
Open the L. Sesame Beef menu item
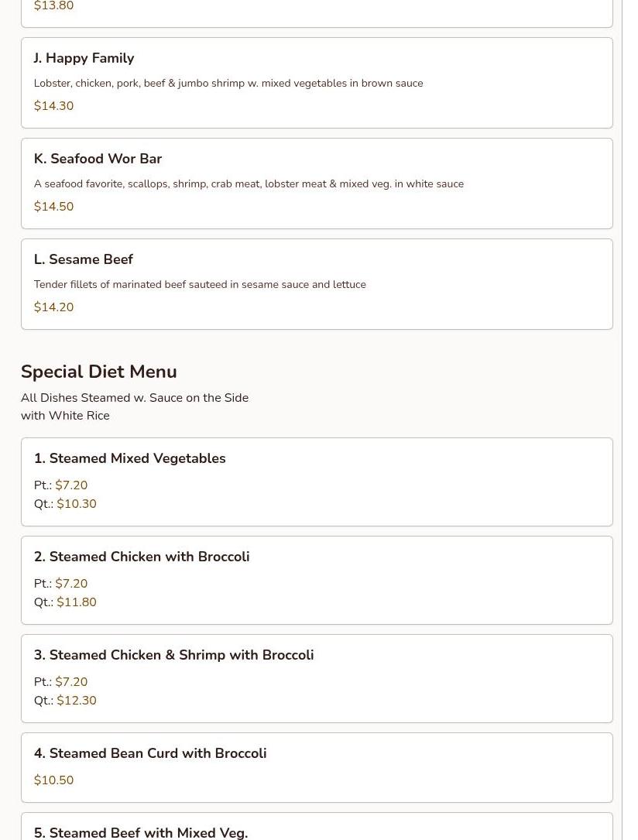pos(83,259)
